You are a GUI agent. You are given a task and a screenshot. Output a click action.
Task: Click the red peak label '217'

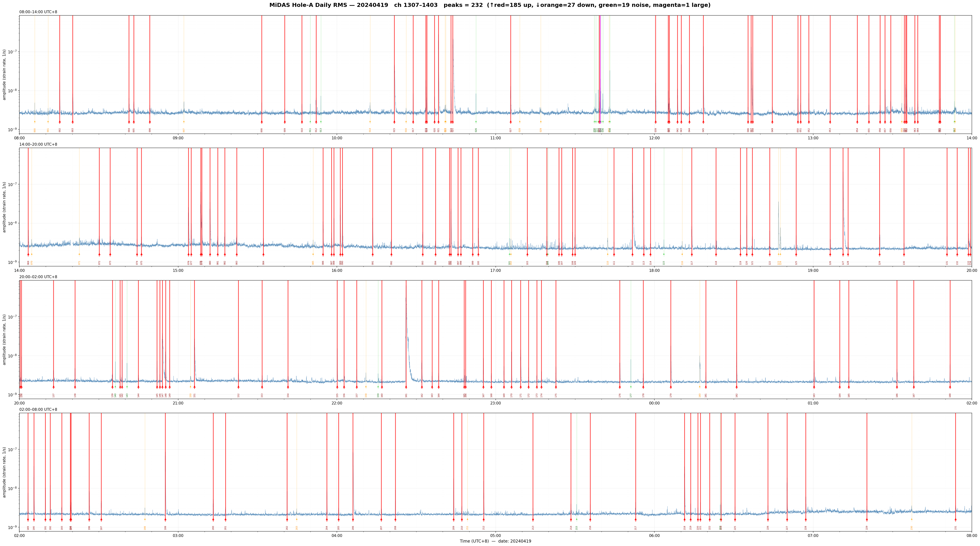tap(635, 528)
